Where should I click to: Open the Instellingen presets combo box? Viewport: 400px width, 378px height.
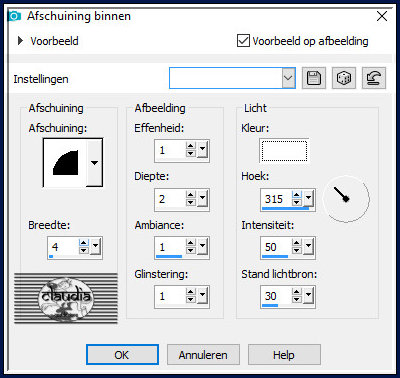[232, 78]
